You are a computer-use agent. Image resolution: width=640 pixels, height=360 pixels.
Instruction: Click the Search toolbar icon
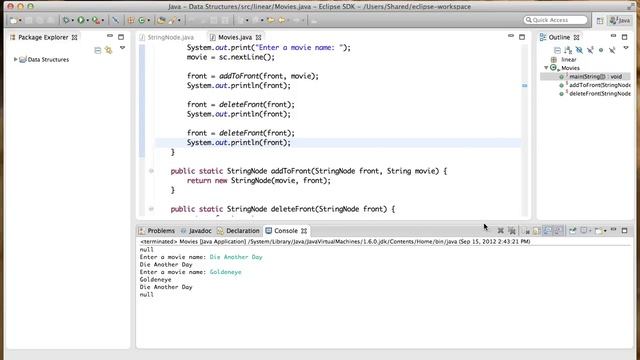click(x=173, y=20)
